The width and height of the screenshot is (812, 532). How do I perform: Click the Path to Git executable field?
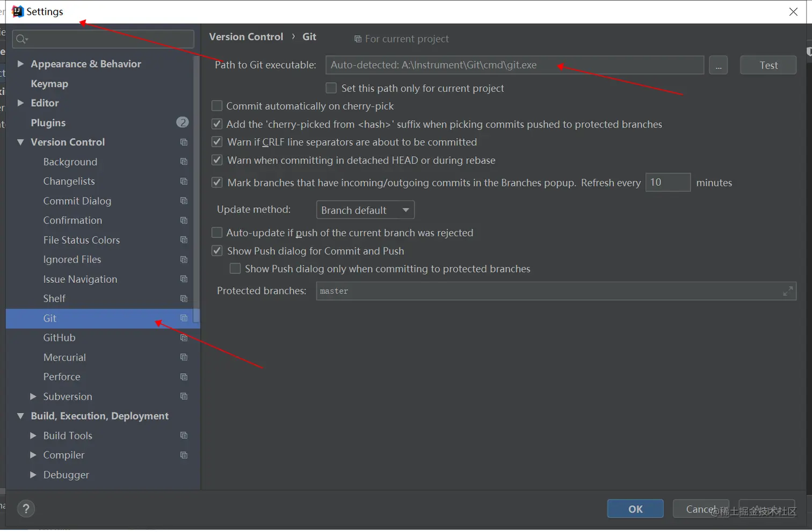pos(514,65)
